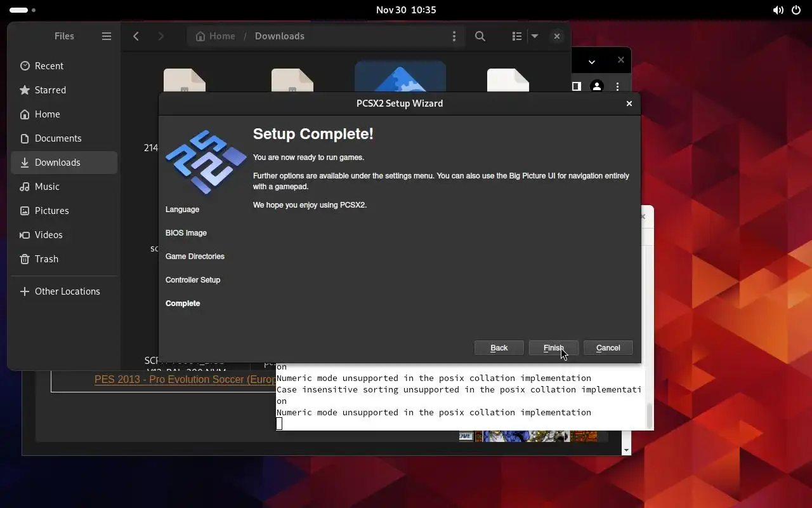Viewport: 812px width, 508px height.
Task: Click the Finish button in setup wizard
Action: (553, 347)
